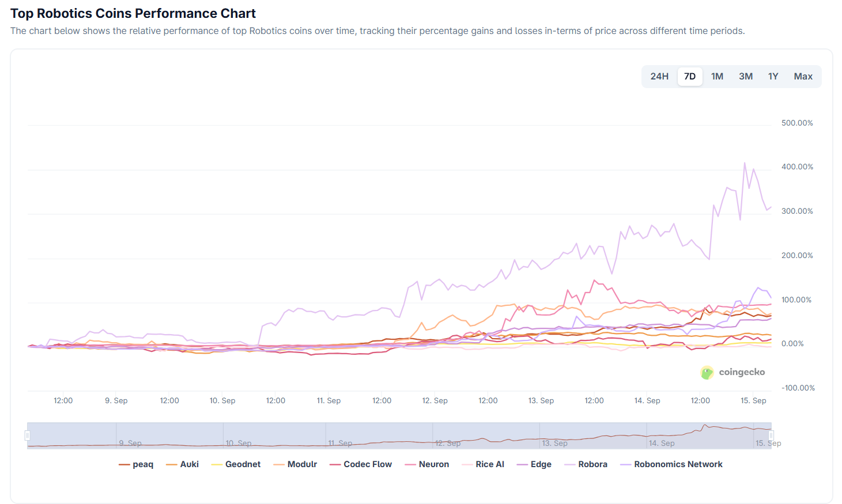Change chart period to 3M

pos(746,77)
